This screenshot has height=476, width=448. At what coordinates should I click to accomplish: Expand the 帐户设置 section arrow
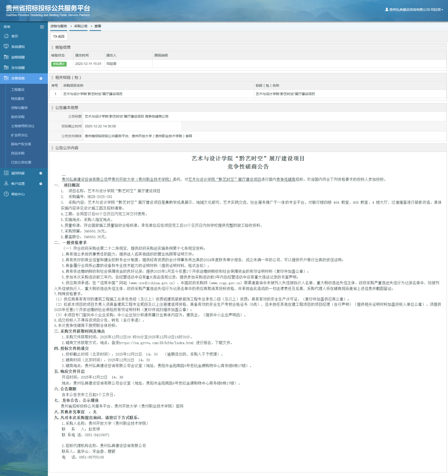click(x=41, y=183)
